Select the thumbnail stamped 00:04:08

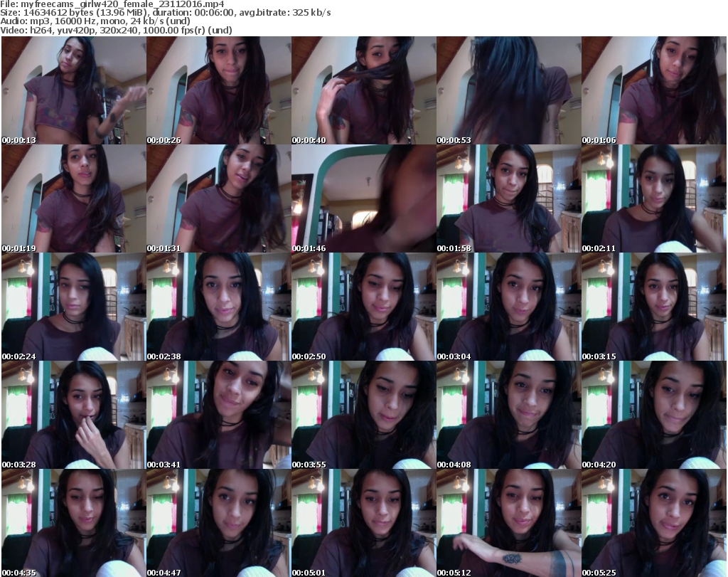tap(509, 415)
